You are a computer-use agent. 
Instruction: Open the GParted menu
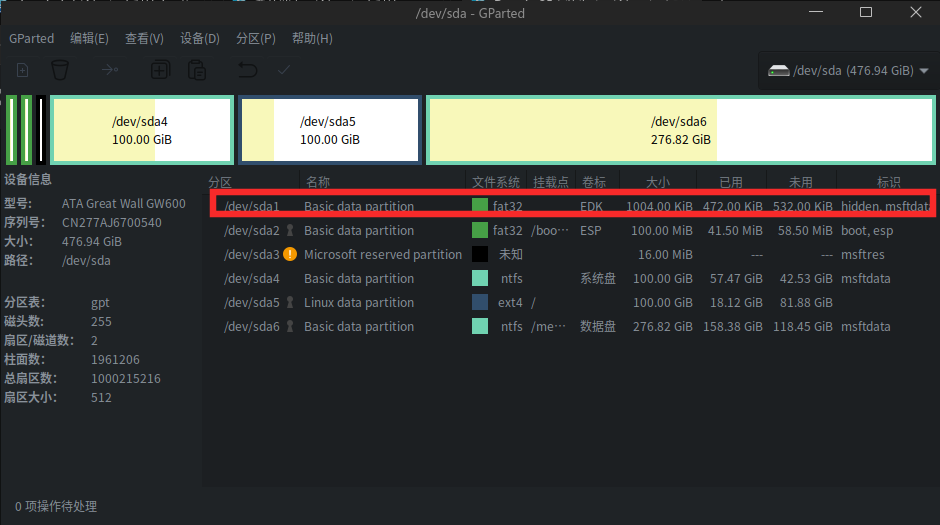31,38
